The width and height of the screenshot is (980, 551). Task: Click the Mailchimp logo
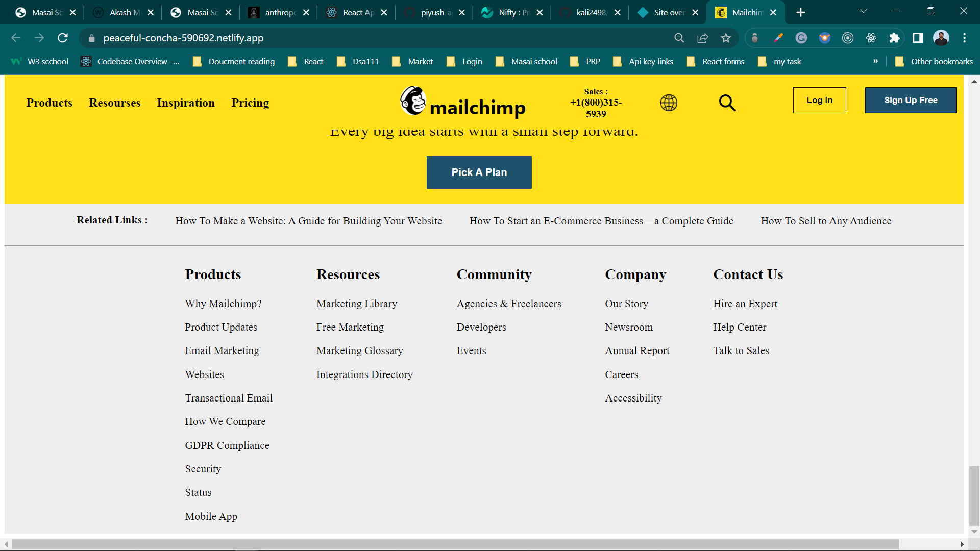point(462,103)
